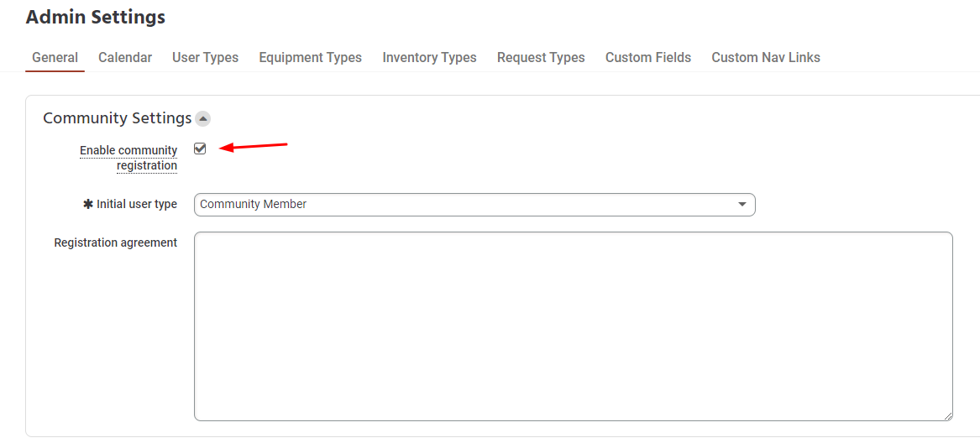The height and width of the screenshot is (438, 980).
Task: Open the Custom Nav Links tab
Action: (765, 58)
